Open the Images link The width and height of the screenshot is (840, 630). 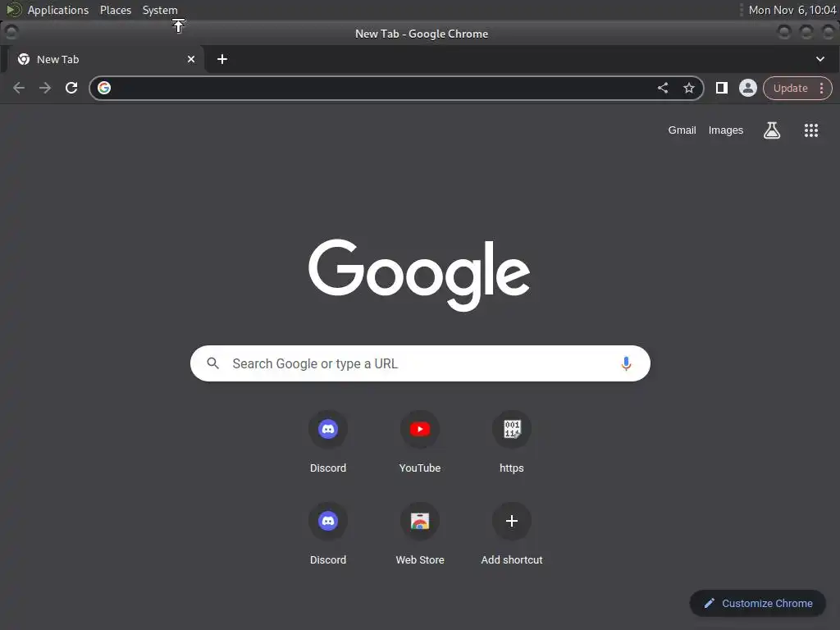click(x=726, y=130)
